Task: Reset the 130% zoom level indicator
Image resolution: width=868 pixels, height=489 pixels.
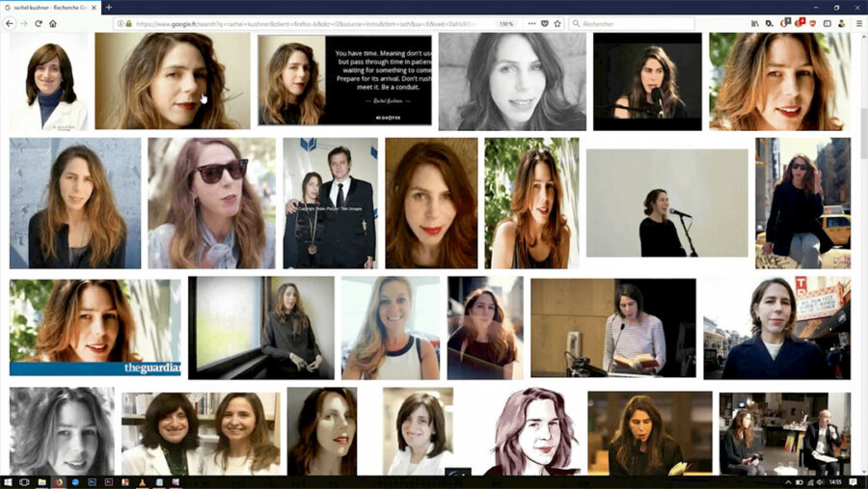Action: pyautogui.click(x=505, y=23)
